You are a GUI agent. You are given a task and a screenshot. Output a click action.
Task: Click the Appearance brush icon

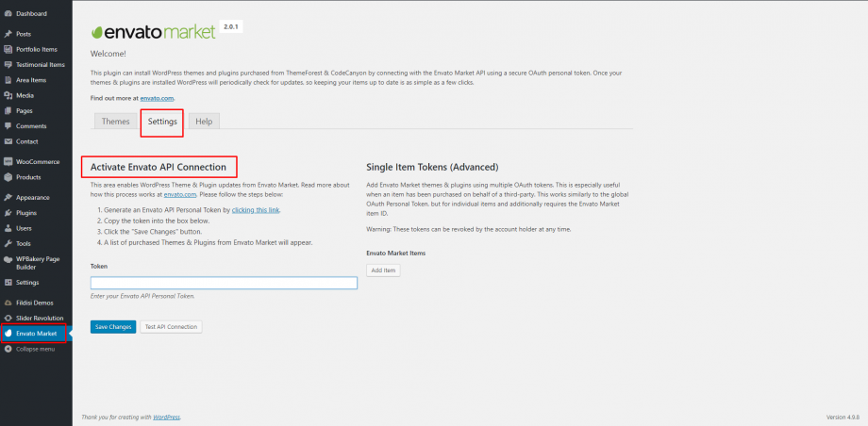click(x=8, y=198)
